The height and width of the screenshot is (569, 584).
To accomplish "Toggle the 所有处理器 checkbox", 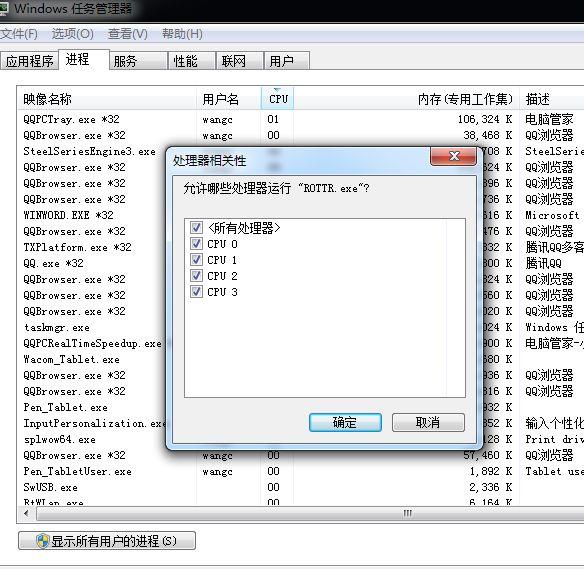I will 196,228.
